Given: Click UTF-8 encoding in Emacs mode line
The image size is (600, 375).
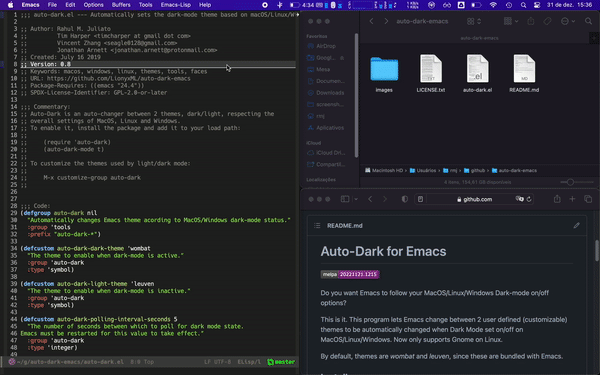Looking at the screenshot, I should [x=223, y=362].
